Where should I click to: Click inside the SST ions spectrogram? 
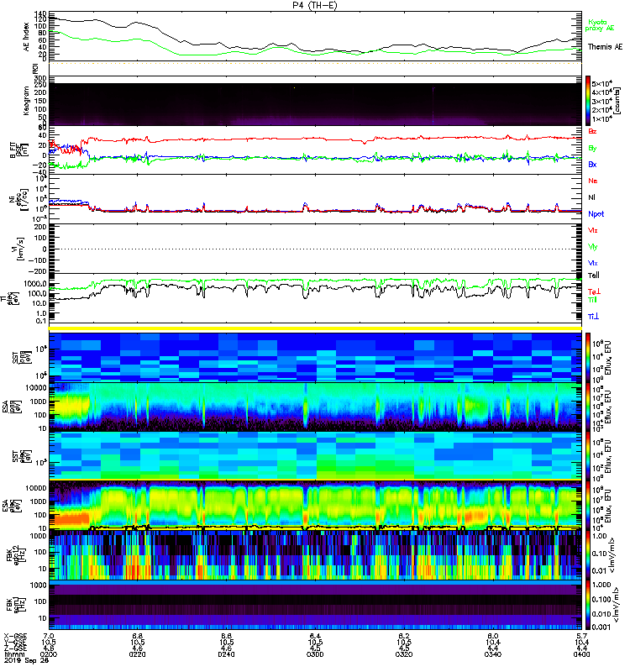coord(316,358)
